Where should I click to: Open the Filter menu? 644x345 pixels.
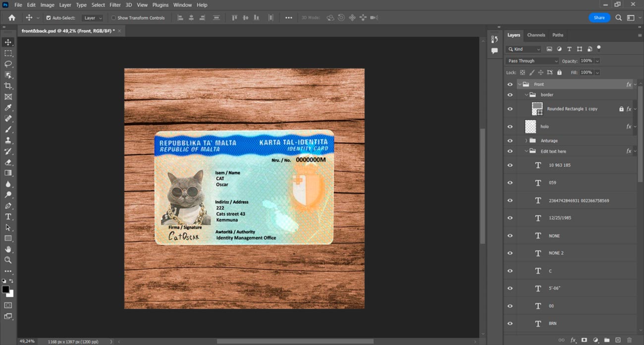coord(115,5)
